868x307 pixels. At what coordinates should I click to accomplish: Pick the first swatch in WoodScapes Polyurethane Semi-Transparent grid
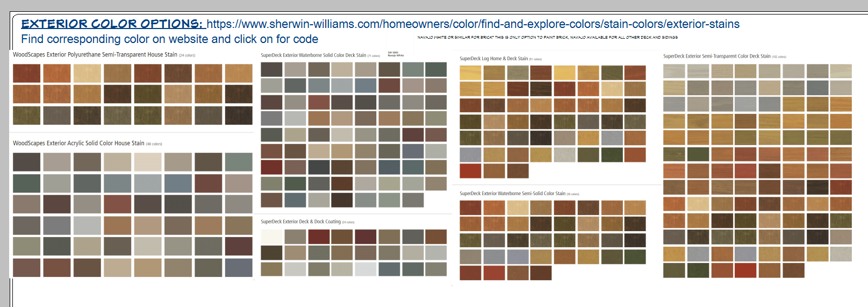[x=26, y=73]
